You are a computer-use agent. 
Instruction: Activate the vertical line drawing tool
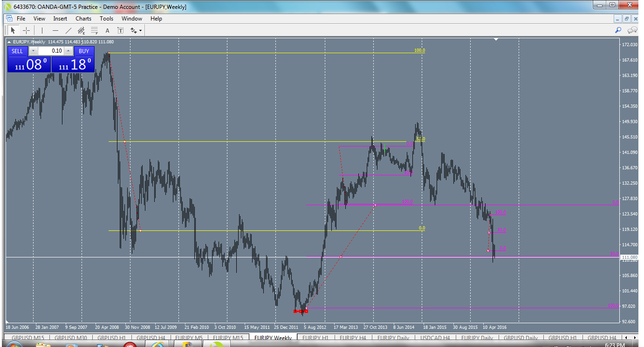[x=42, y=30]
